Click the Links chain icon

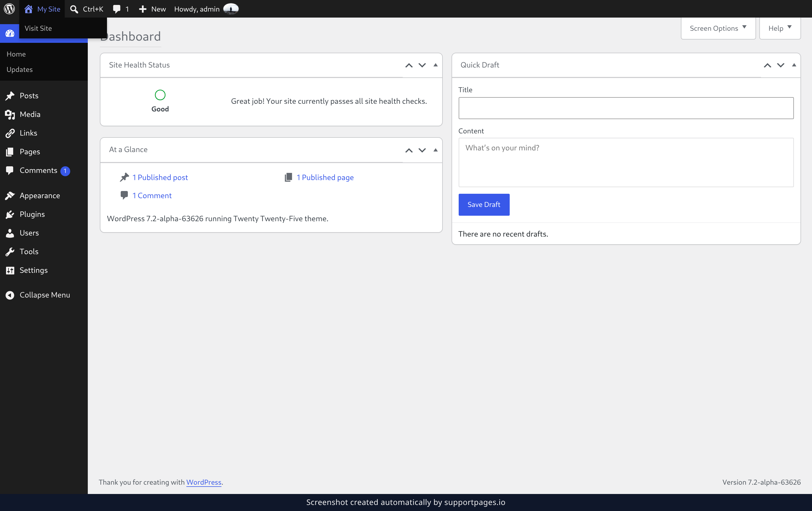[10, 133]
